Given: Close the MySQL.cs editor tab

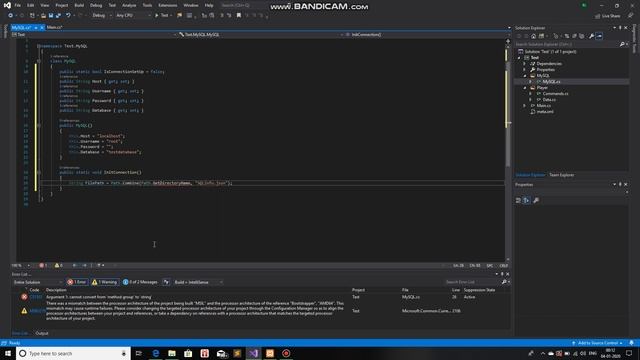Looking at the screenshot, I should pos(42,27).
